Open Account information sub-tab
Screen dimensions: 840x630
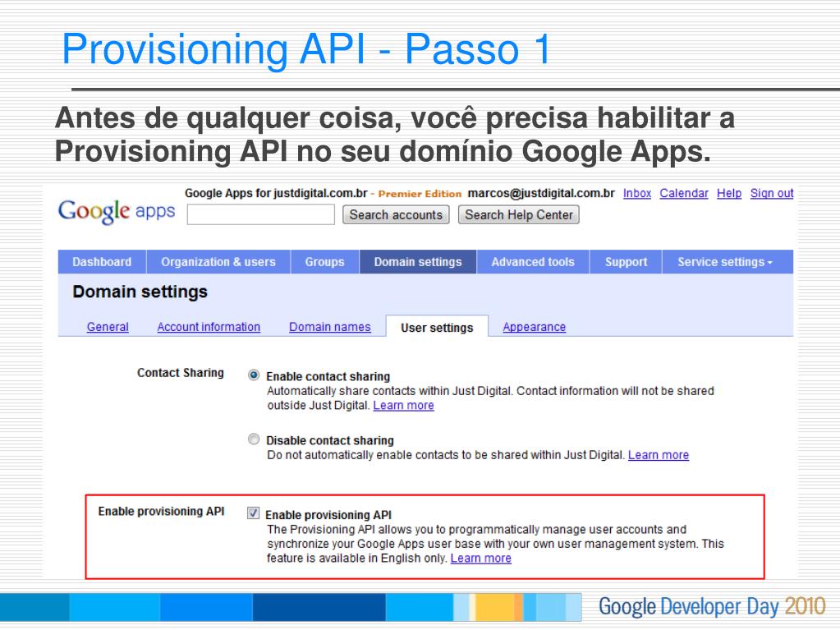(x=209, y=327)
